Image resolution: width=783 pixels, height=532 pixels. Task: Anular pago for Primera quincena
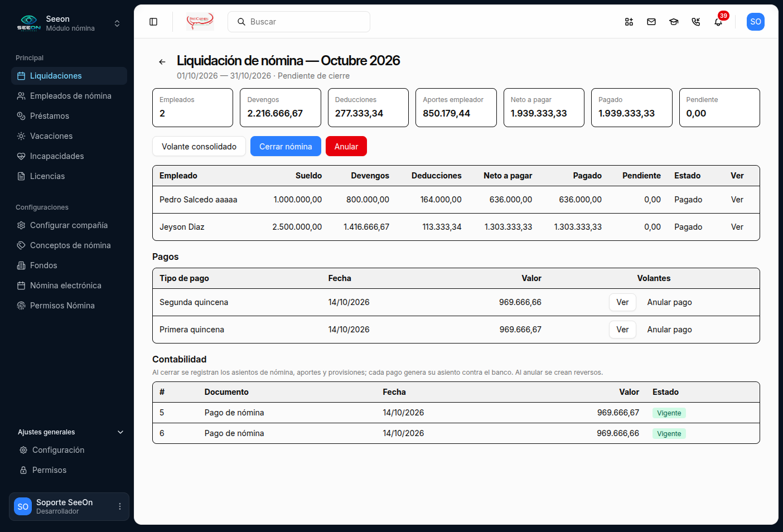pos(669,330)
